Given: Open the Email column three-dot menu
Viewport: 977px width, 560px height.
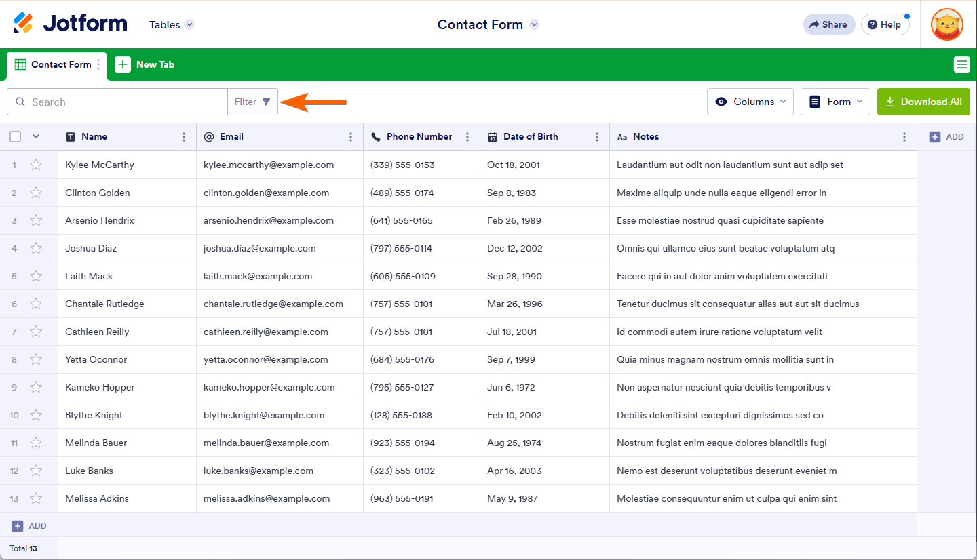Looking at the screenshot, I should pos(351,137).
